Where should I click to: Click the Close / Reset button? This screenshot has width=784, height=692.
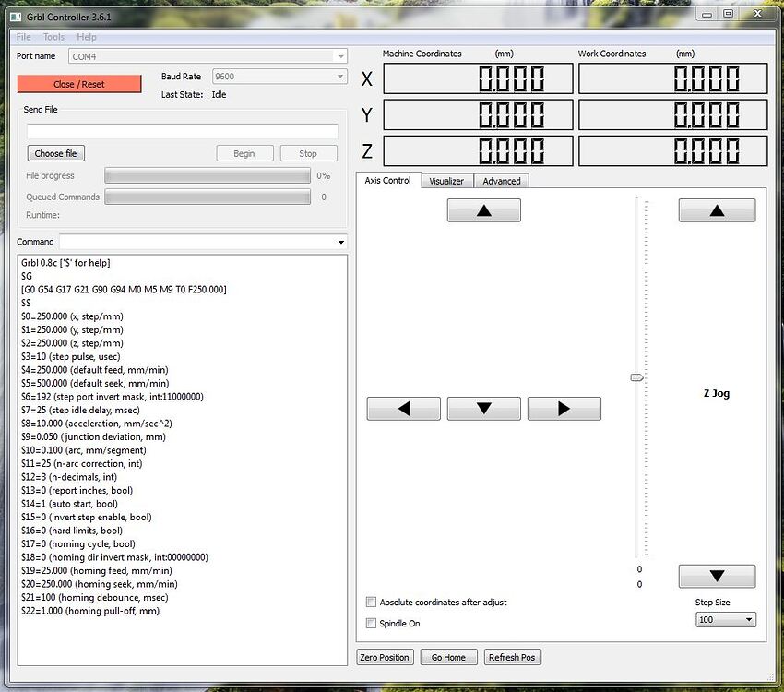(78, 83)
